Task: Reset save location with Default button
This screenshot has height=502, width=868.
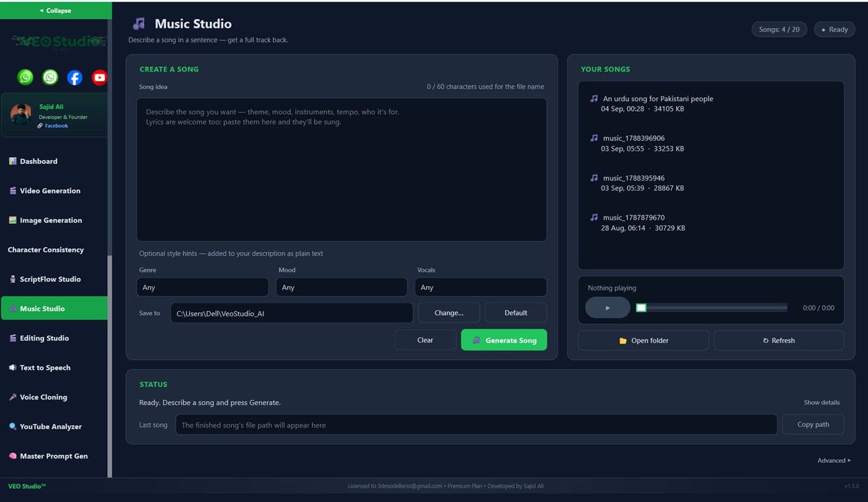Action: click(516, 313)
